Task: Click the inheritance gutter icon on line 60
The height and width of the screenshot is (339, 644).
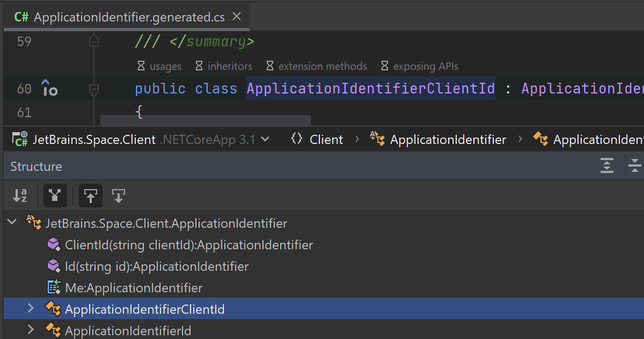Action: point(49,89)
